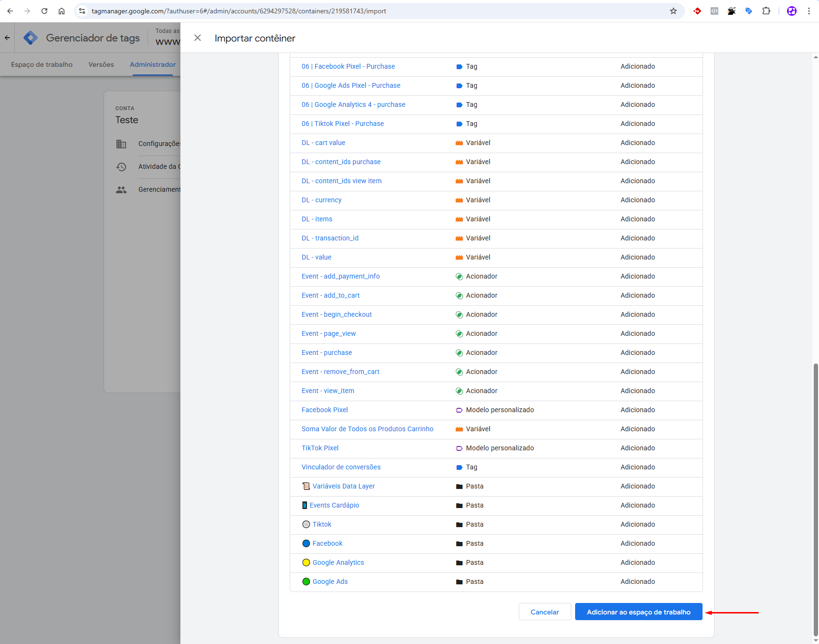Click the Tag Manager back arrow
The width and height of the screenshot is (819, 644).
tap(7, 38)
